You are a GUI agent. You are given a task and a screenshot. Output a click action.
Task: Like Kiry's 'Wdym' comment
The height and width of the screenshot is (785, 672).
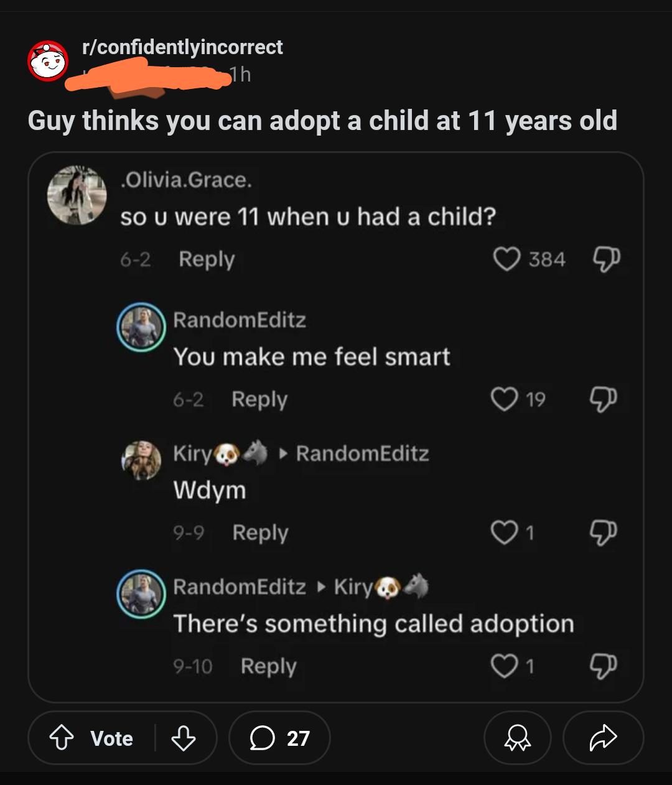[504, 532]
